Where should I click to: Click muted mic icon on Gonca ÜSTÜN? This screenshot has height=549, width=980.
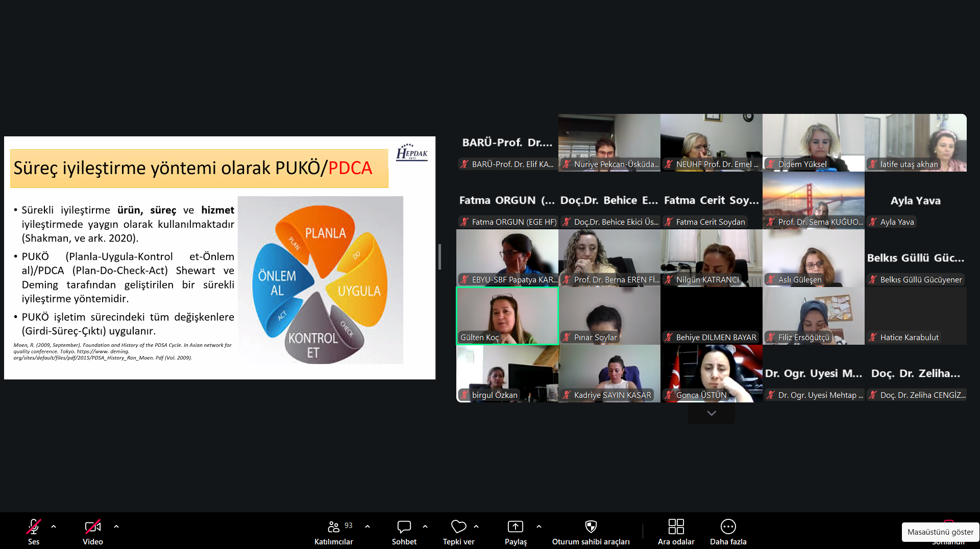coord(669,395)
